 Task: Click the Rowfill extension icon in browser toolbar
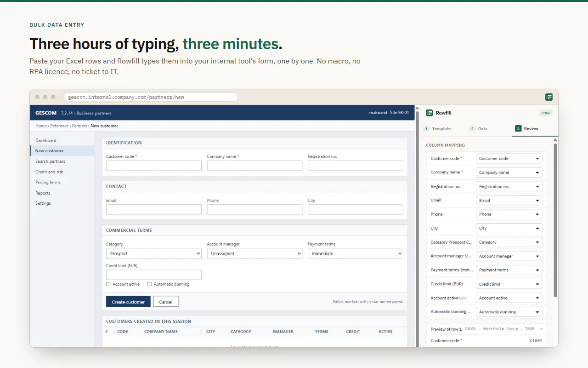549,97
